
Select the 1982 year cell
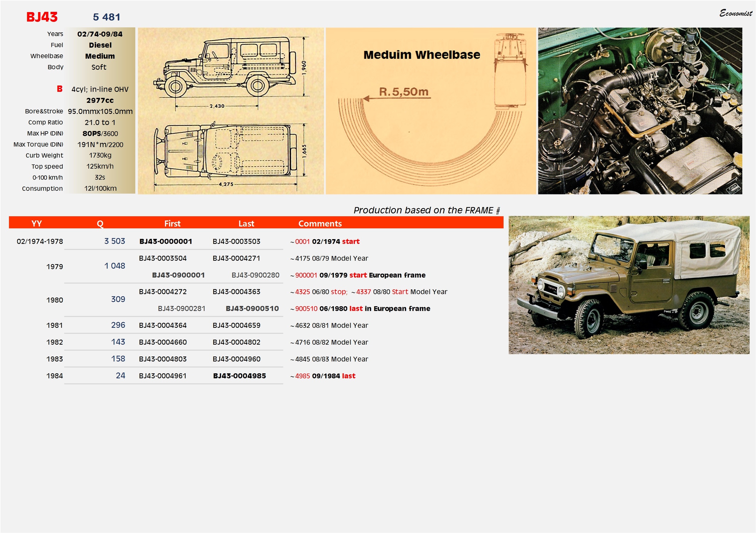55,343
